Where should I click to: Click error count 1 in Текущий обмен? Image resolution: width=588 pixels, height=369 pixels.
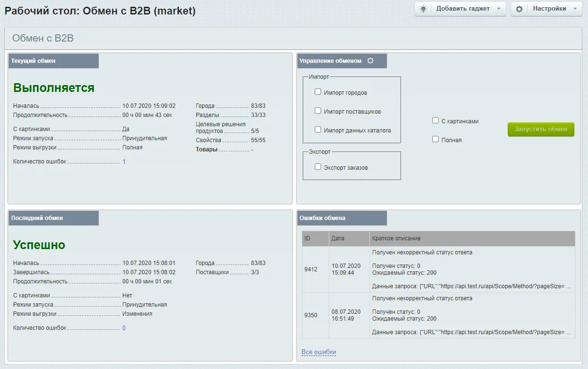(124, 162)
